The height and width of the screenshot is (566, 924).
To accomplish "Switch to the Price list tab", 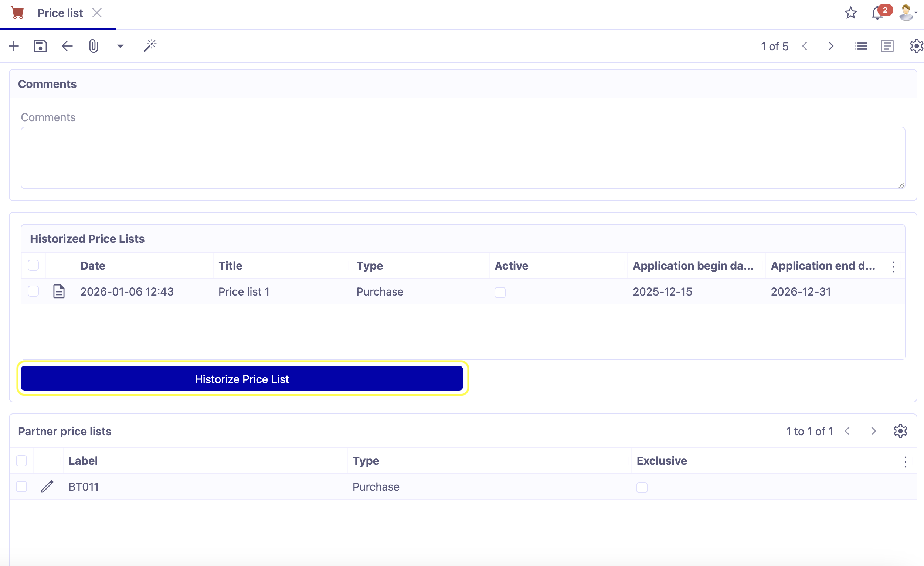I will click(x=60, y=12).
